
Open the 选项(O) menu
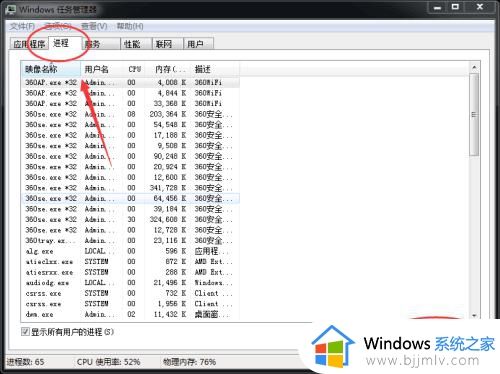[58, 26]
